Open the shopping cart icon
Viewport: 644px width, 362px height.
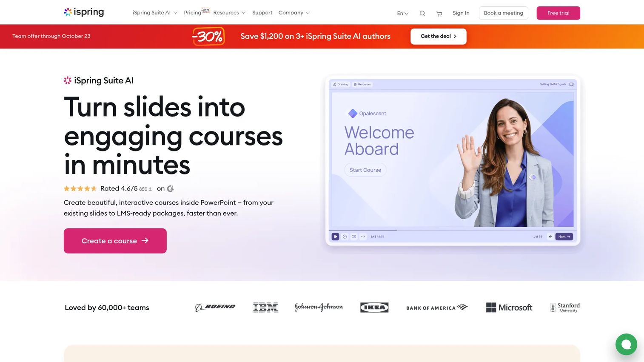pyautogui.click(x=439, y=14)
